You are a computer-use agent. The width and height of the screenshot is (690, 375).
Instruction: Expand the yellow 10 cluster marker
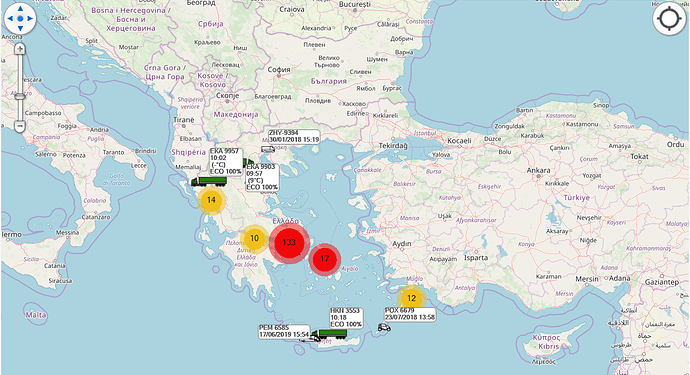pos(254,239)
